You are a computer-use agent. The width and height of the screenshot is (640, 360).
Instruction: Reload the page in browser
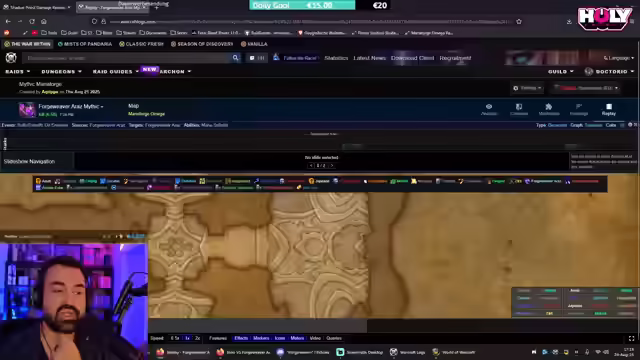(32, 22)
